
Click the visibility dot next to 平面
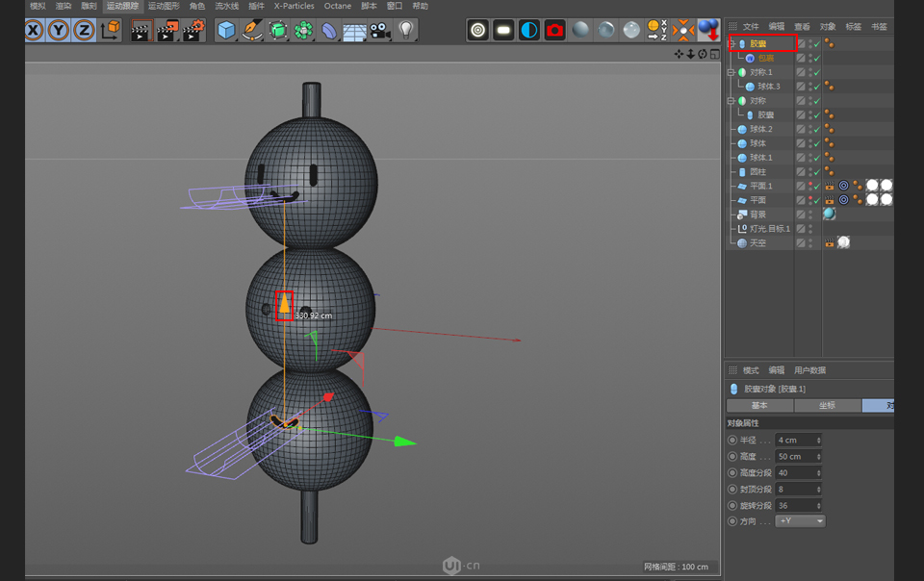click(810, 197)
